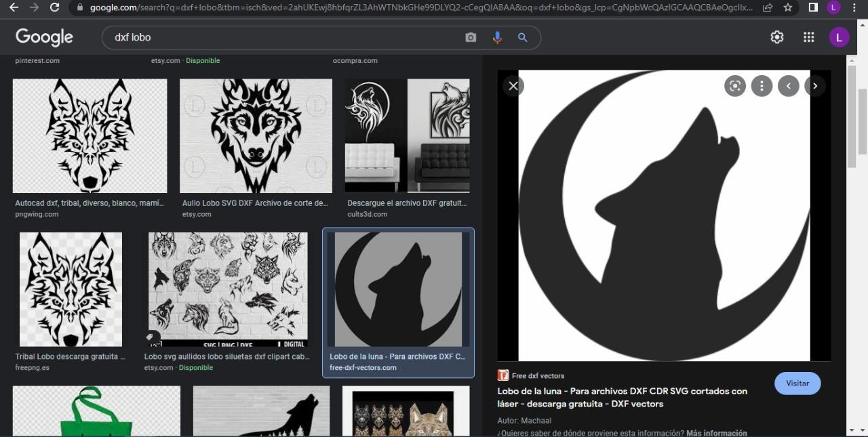Close the image preview panel
Screen dimensions: 868x437
[x=513, y=86]
